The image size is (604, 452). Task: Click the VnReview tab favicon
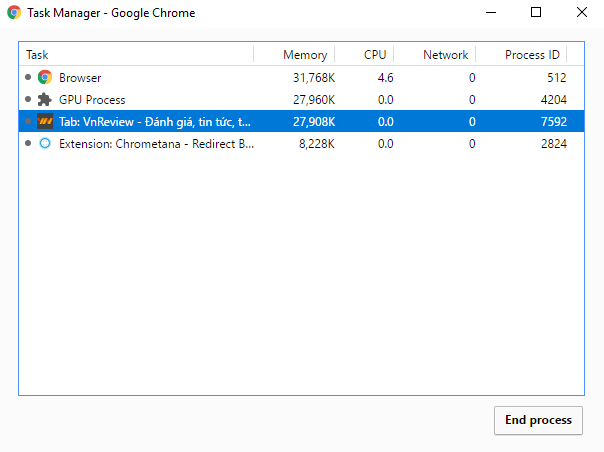coord(44,121)
